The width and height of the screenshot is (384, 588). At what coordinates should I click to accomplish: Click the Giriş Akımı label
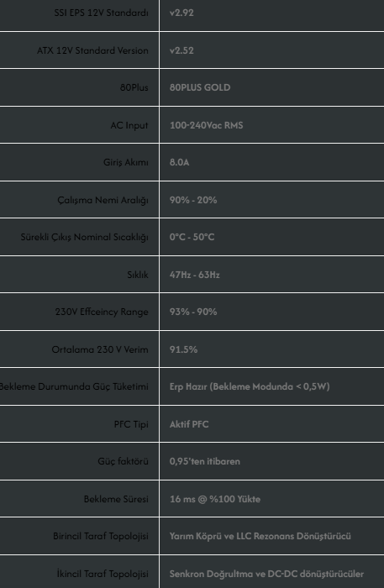pos(126,162)
